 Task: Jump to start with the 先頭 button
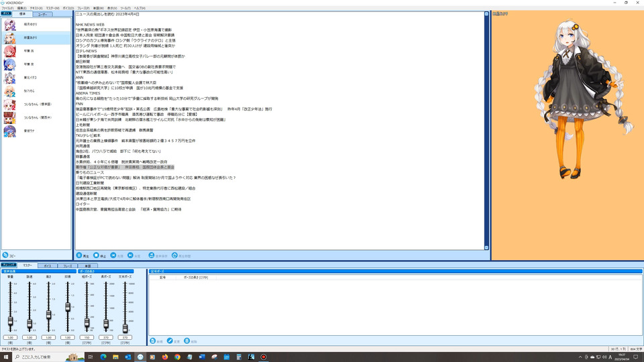[x=117, y=255]
